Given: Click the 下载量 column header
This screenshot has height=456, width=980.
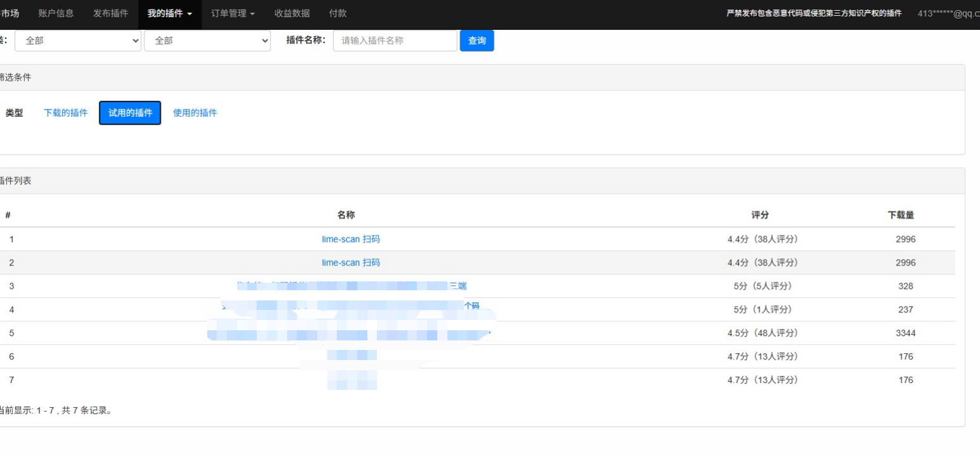Looking at the screenshot, I should coord(901,215).
